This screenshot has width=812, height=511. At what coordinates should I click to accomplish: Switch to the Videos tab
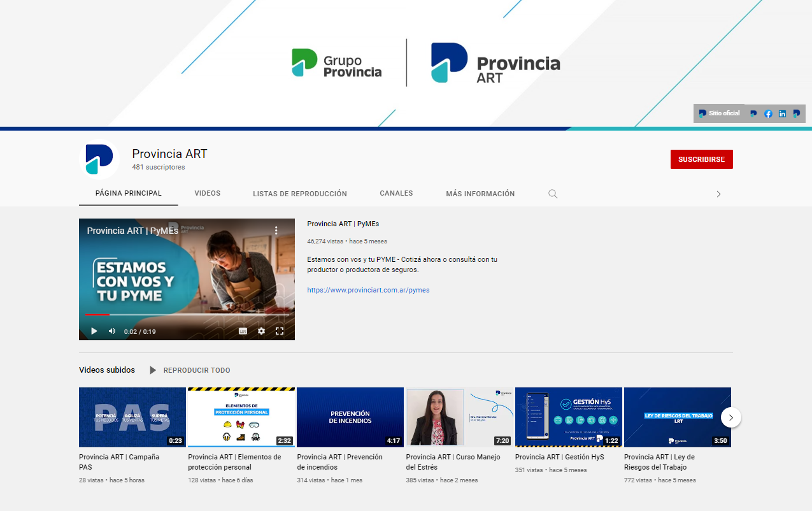[207, 194]
